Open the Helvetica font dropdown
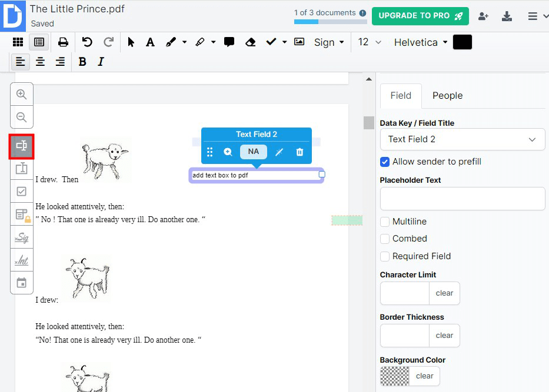The image size is (549, 392). 421,42
